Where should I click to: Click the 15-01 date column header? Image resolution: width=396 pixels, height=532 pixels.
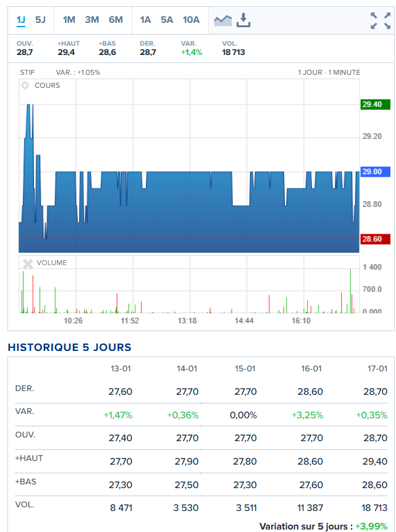(245, 368)
